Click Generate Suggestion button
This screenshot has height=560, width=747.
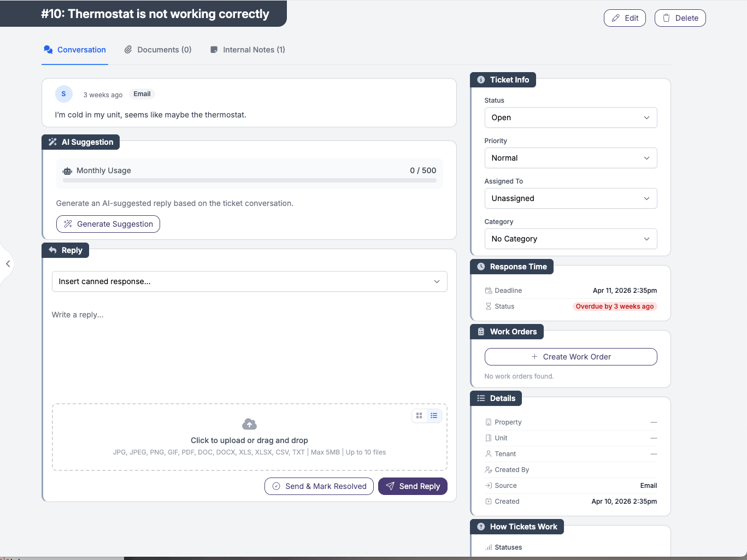[108, 224]
